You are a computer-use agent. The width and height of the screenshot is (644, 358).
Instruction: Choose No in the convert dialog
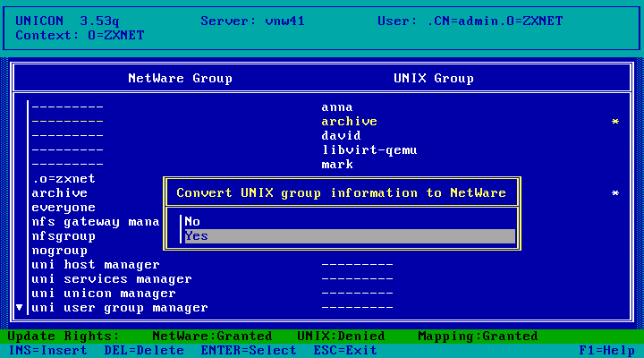[x=350, y=222]
